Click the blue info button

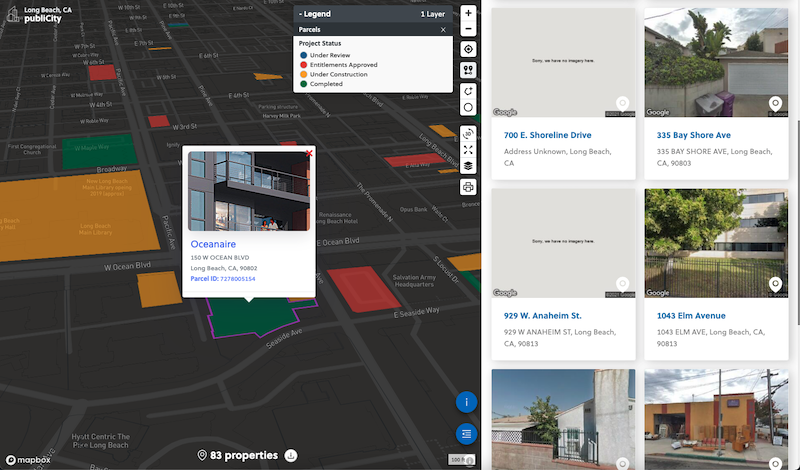pyautogui.click(x=466, y=402)
